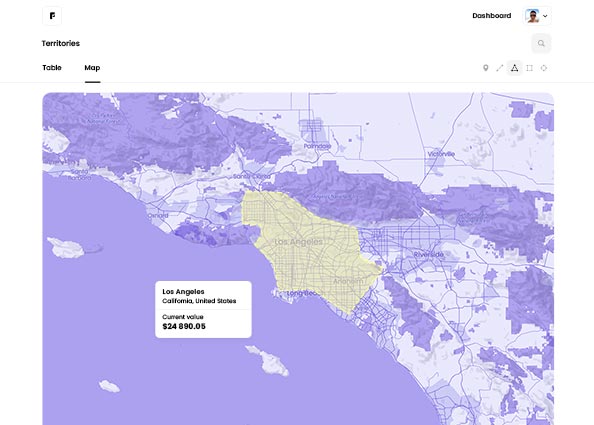Screen dimensions: 594x425
Task: Open the user profile avatar
Action: 532,16
